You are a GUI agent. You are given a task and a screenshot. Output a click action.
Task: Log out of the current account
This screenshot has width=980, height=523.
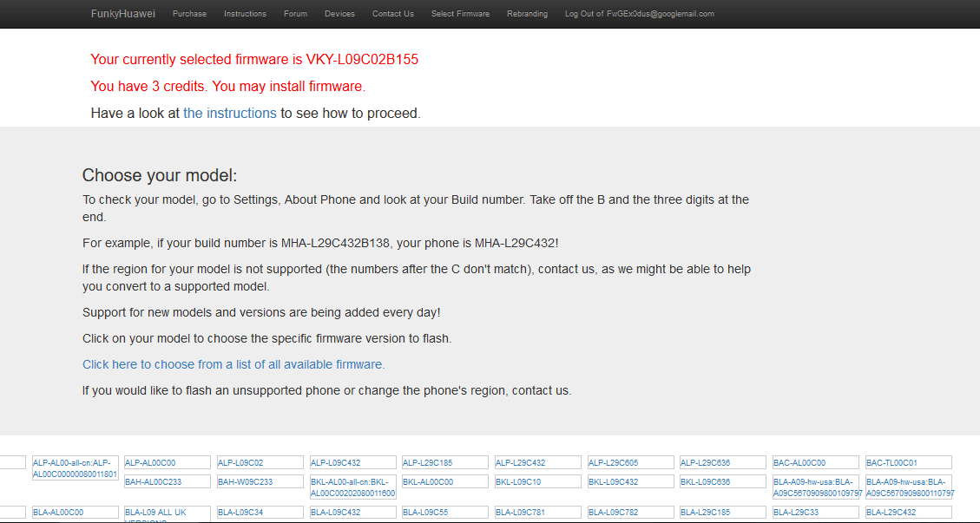[639, 14]
